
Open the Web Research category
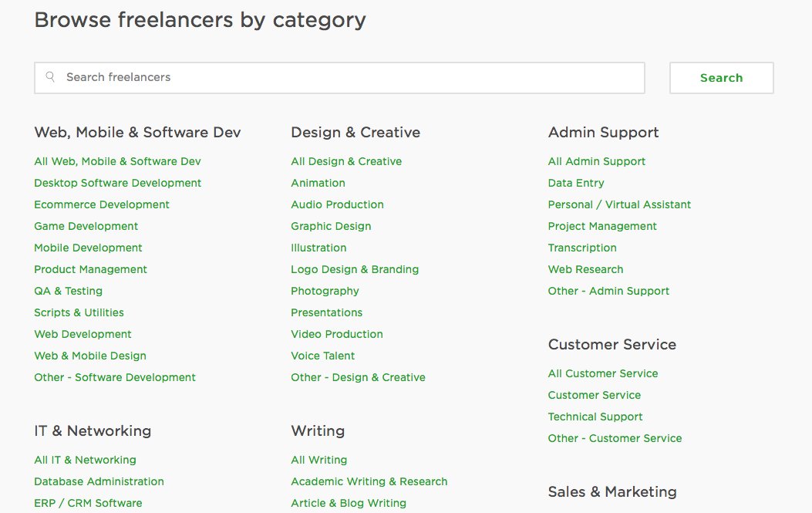tap(586, 269)
